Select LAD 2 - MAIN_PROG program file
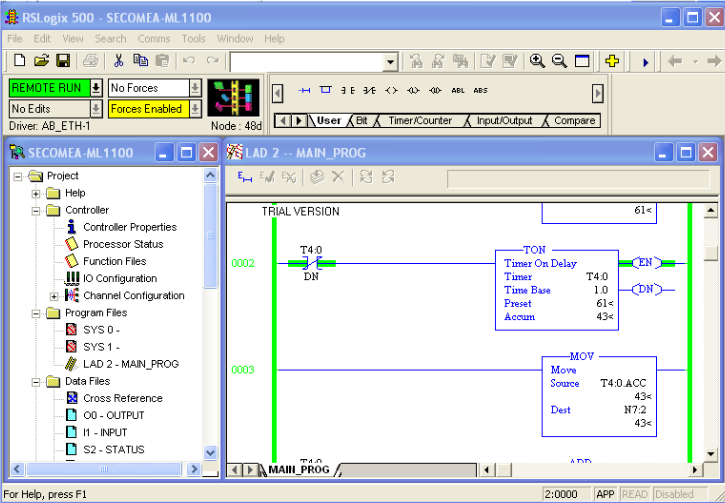This screenshot has width=725, height=503. point(131,364)
